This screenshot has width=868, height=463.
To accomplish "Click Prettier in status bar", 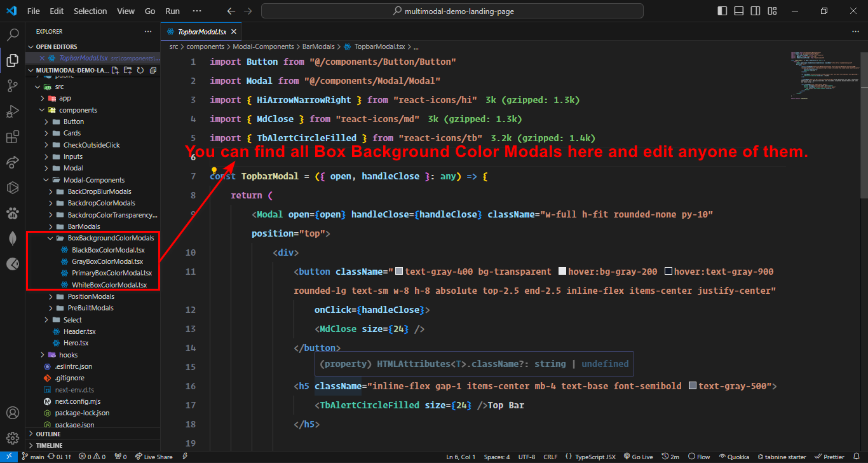I will pyautogui.click(x=829, y=457).
